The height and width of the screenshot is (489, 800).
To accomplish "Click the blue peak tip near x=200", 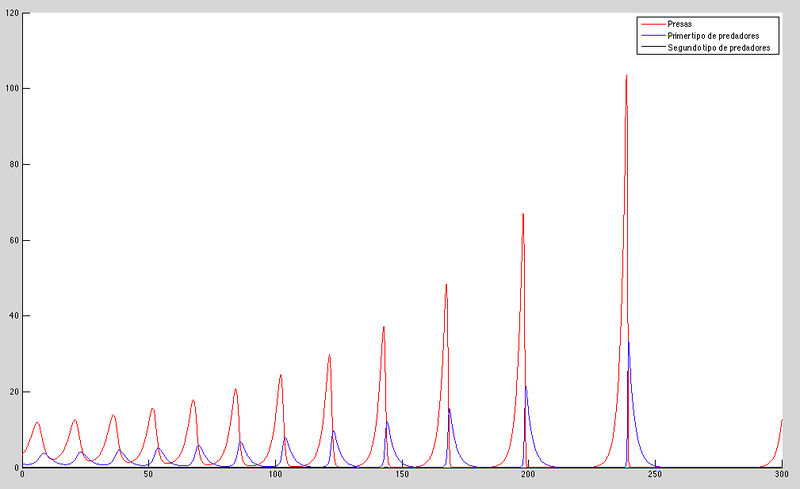I will [525, 387].
